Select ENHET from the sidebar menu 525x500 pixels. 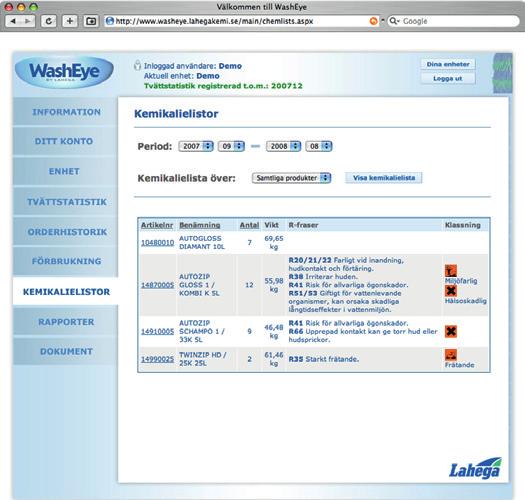(x=66, y=171)
